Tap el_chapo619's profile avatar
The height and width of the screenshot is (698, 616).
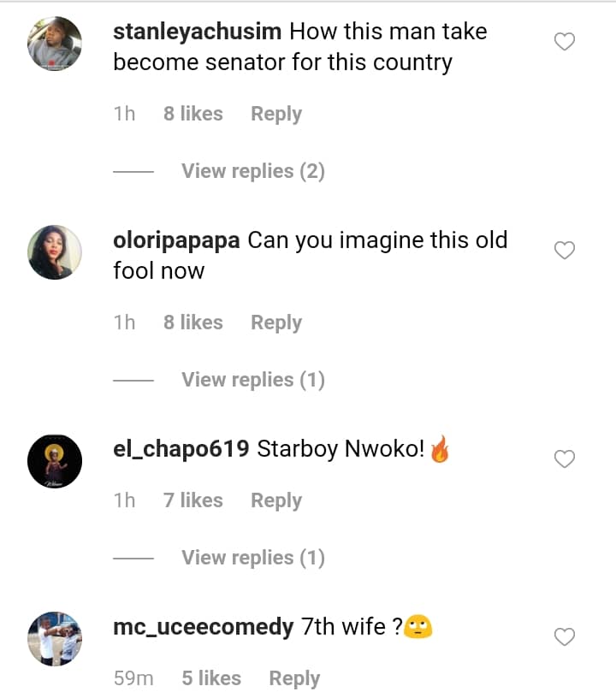(x=55, y=462)
